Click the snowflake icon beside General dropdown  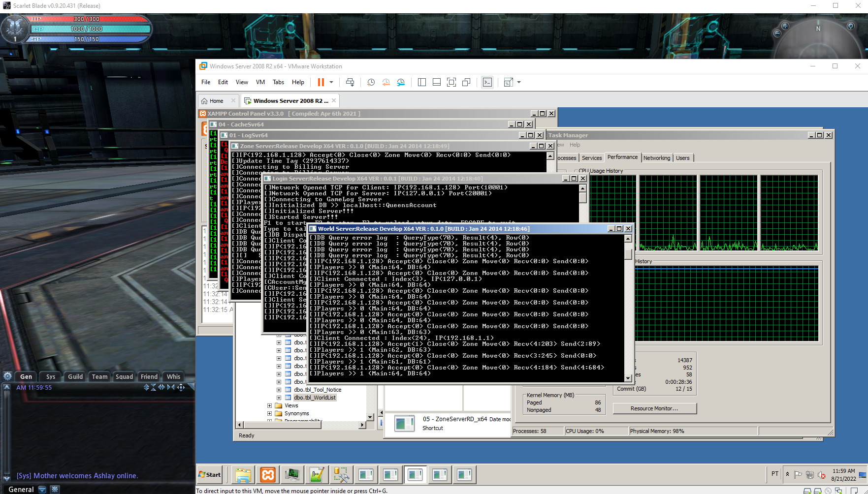pos(55,489)
